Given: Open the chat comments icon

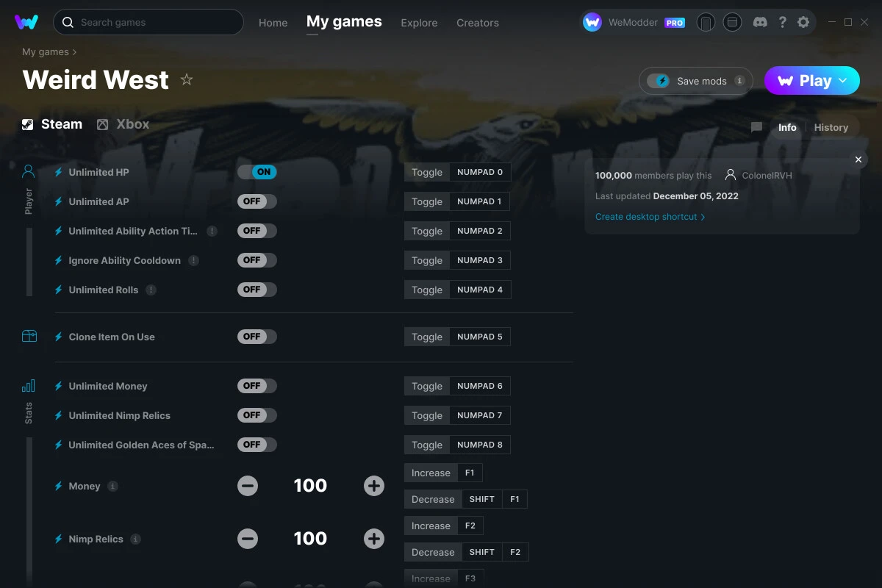Looking at the screenshot, I should [756, 127].
